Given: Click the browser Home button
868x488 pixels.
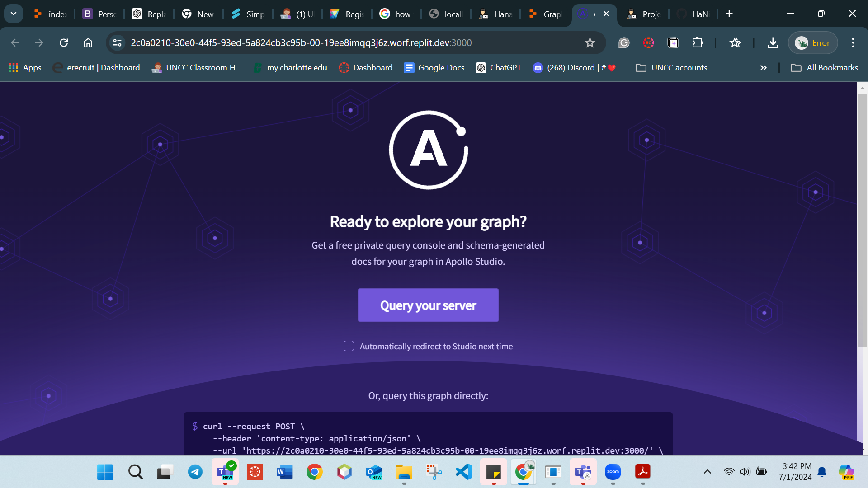Looking at the screenshot, I should point(88,43).
